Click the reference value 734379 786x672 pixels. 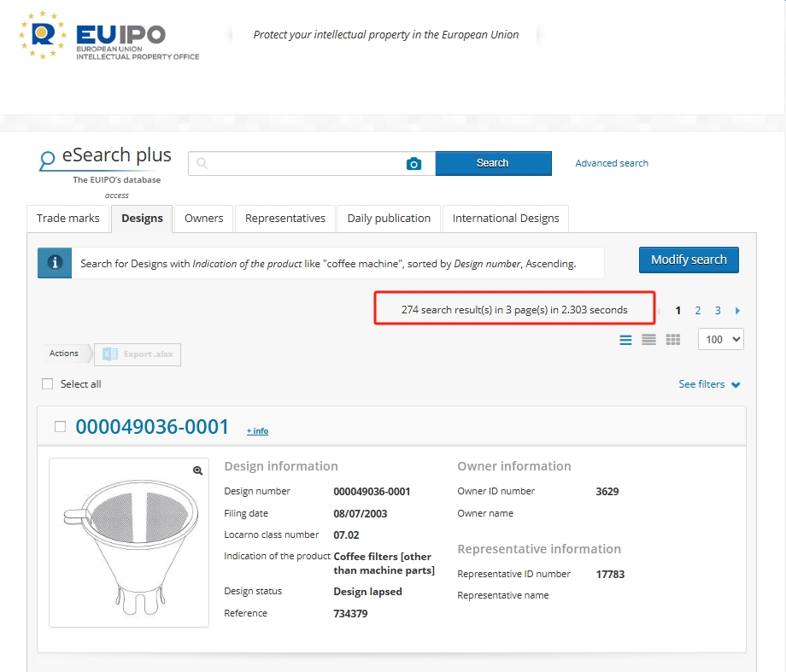(x=350, y=614)
